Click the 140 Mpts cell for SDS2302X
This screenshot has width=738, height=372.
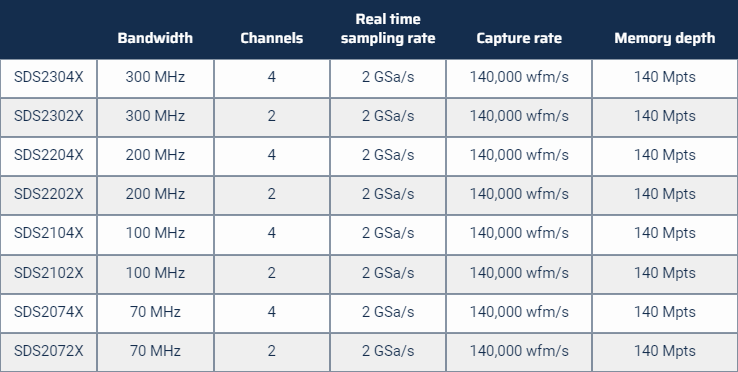tap(665, 116)
